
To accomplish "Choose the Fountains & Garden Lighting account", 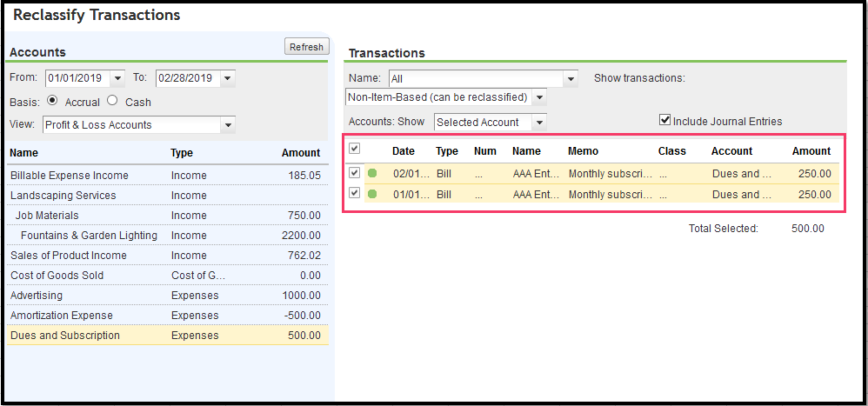I will [x=89, y=236].
